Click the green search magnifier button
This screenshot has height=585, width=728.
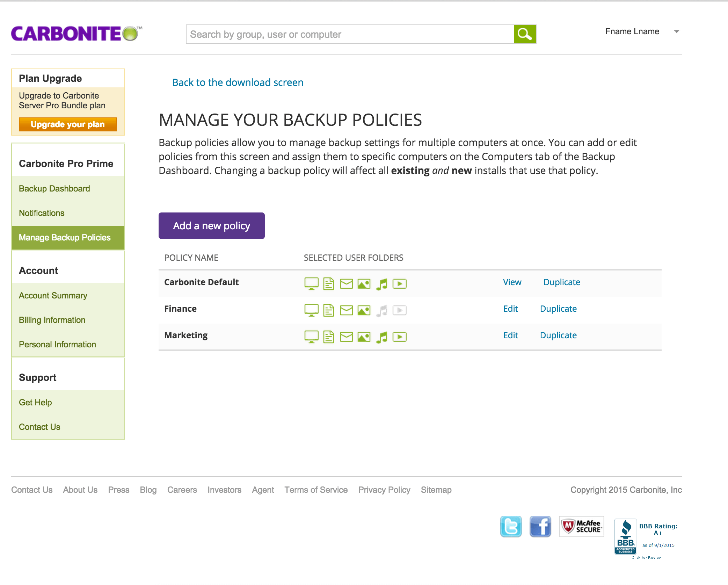pyautogui.click(x=525, y=34)
